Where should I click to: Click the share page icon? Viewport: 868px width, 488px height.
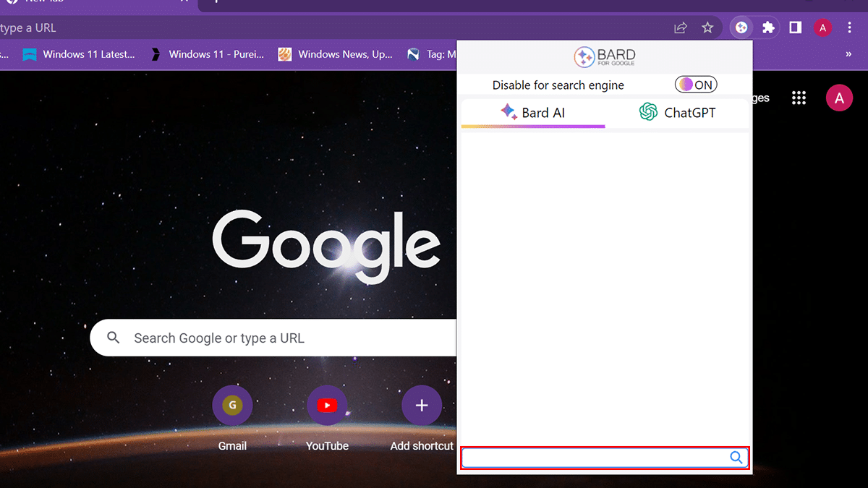tap(680, 27)
